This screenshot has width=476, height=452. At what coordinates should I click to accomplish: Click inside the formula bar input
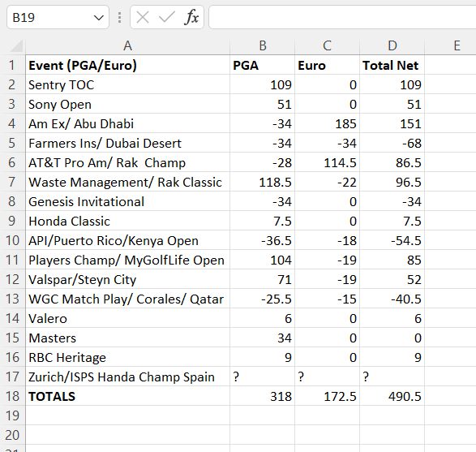342,17
